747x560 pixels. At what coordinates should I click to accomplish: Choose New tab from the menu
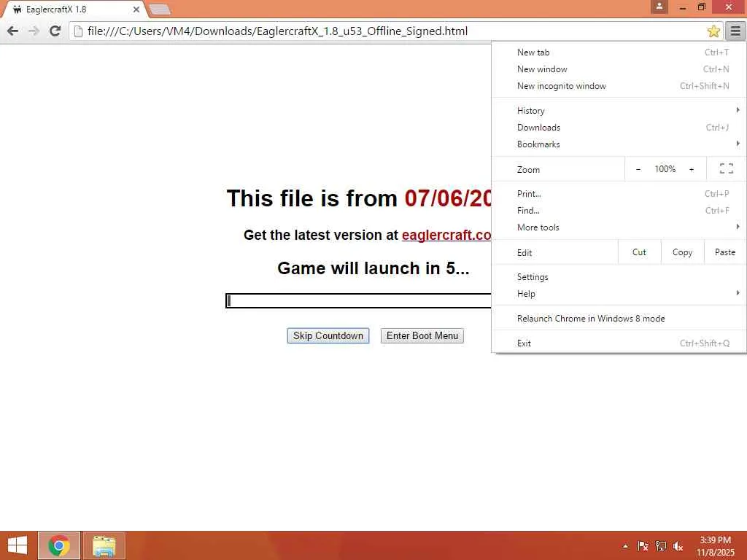(x=619, y=52)
